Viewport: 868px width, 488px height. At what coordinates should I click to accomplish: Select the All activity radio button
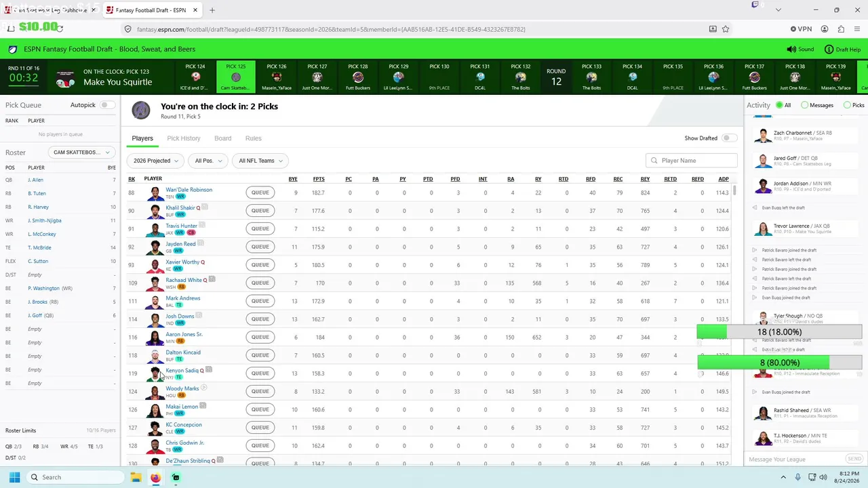778,105
